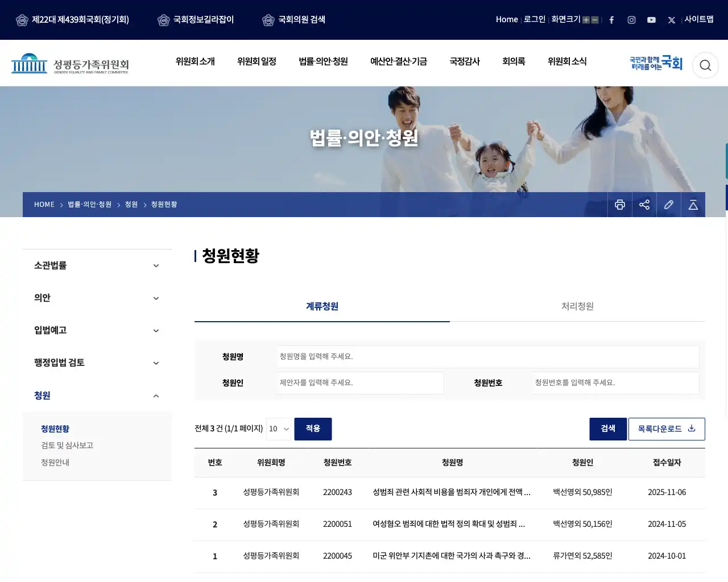The image size is (728, 582).
Task: Open 검토 및 심사보고 in sidebar
Action: [67, 446]
